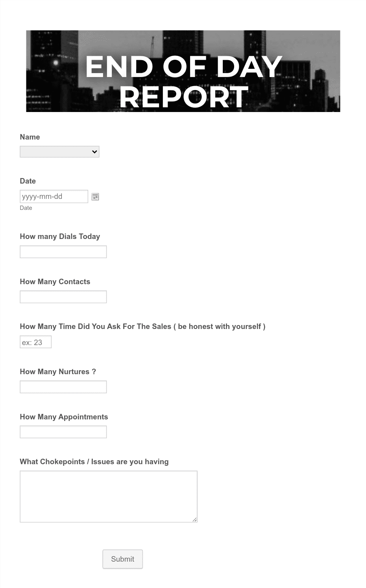
Task: Focus the How Many Nurtures input
Action: (63, 387)
